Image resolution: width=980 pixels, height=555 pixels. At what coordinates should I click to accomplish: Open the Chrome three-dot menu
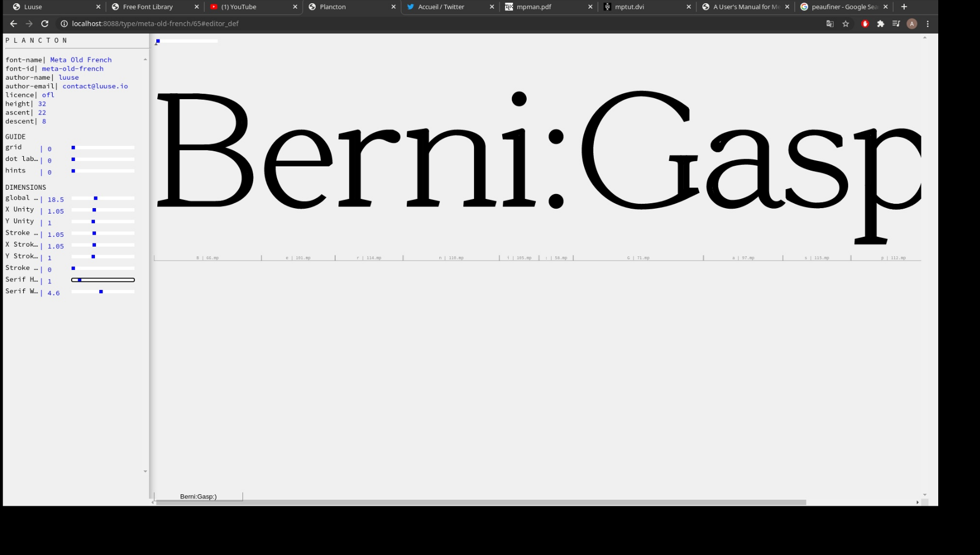928,24
